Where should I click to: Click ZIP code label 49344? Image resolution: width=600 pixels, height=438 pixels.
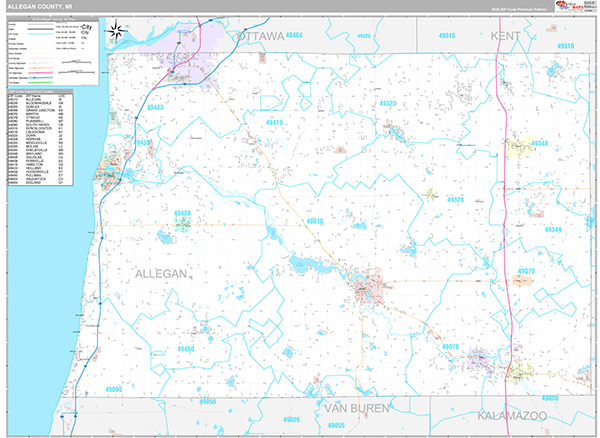(553, 230)
